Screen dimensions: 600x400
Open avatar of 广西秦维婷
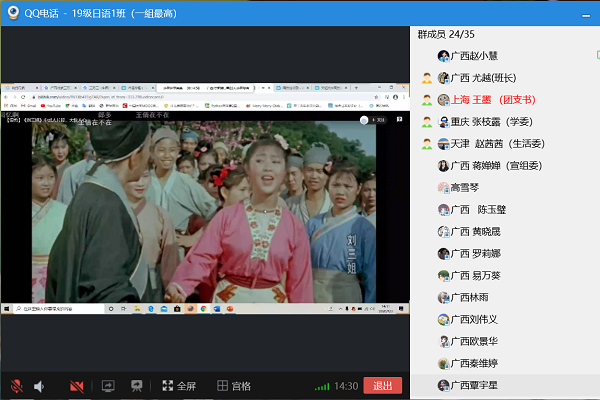point(443,364)
